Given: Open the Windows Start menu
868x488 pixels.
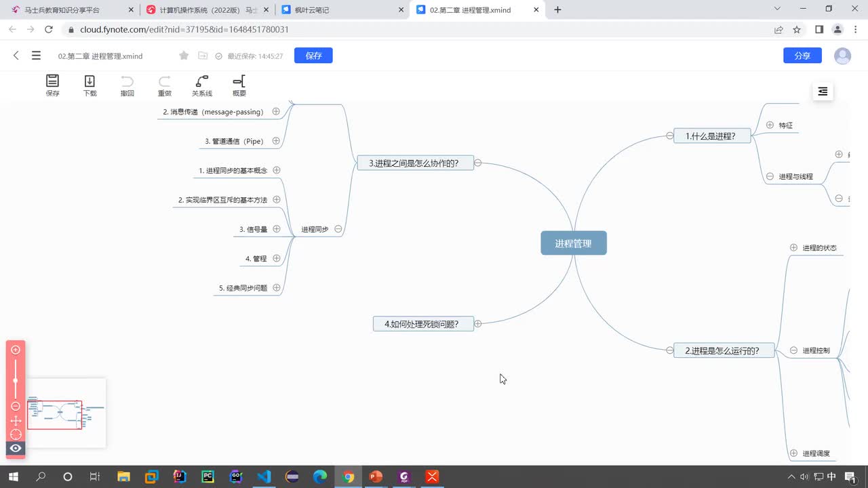Looking at the screenshot, I should tap(12, 476).
